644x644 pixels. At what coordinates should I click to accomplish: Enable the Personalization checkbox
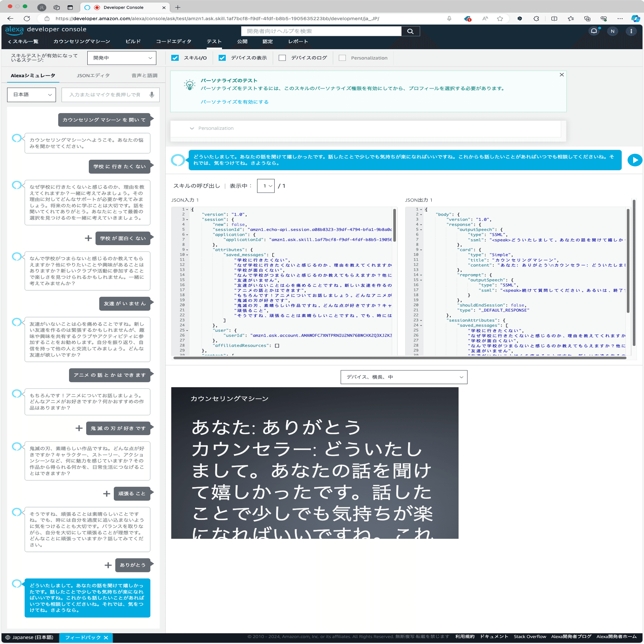tap(342, 58)
